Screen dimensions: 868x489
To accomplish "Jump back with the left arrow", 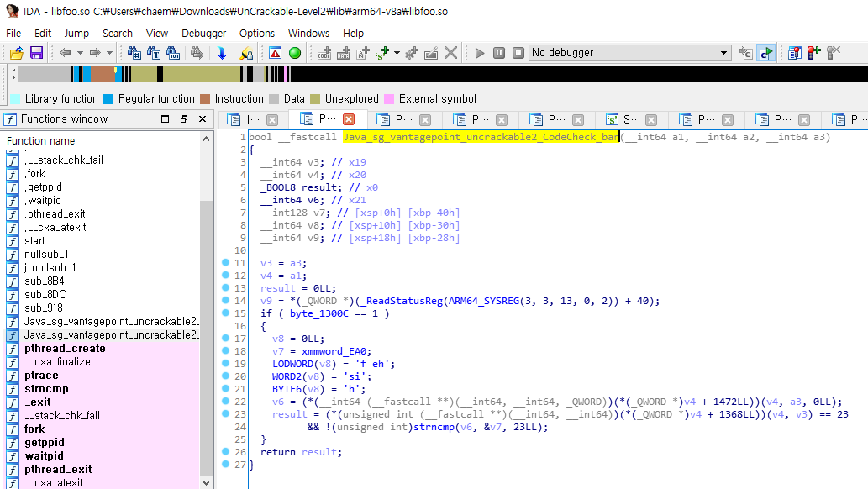I will click(66, 53).
